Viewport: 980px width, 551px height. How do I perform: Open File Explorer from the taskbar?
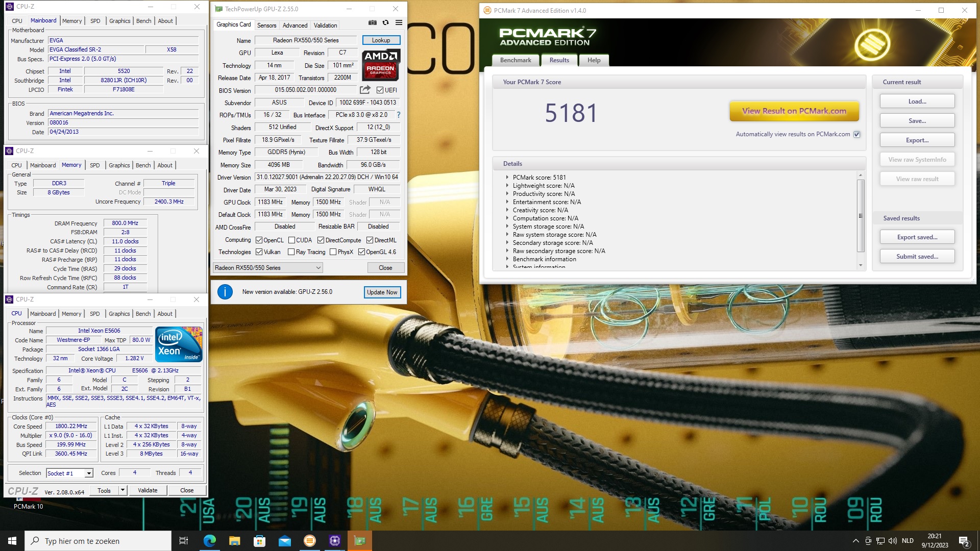[234, 541]
